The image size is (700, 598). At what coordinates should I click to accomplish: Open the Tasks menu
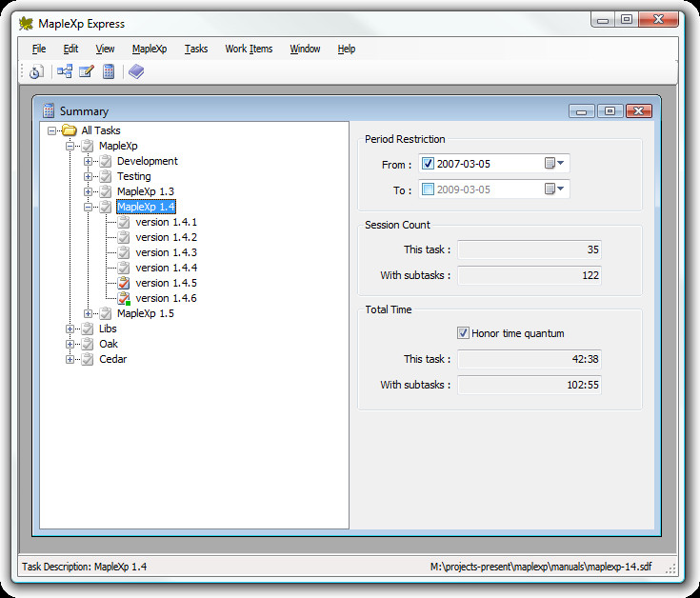(x=196, y=49)
